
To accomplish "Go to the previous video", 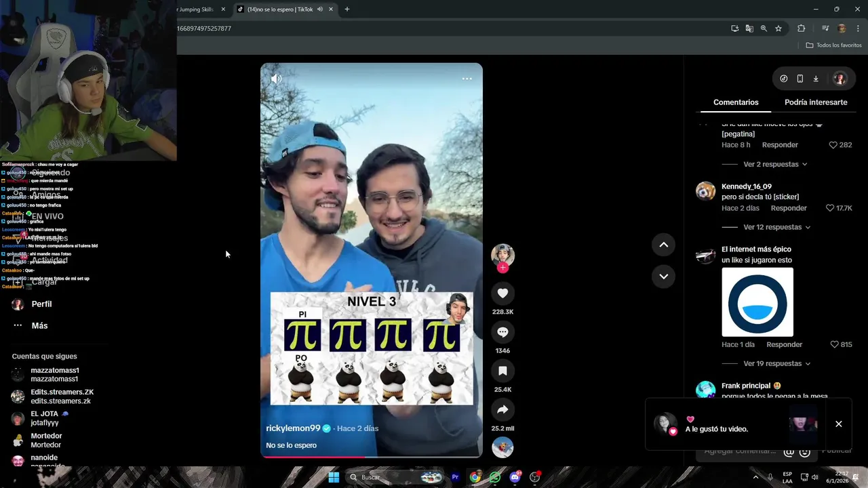I will coord(663,245).
